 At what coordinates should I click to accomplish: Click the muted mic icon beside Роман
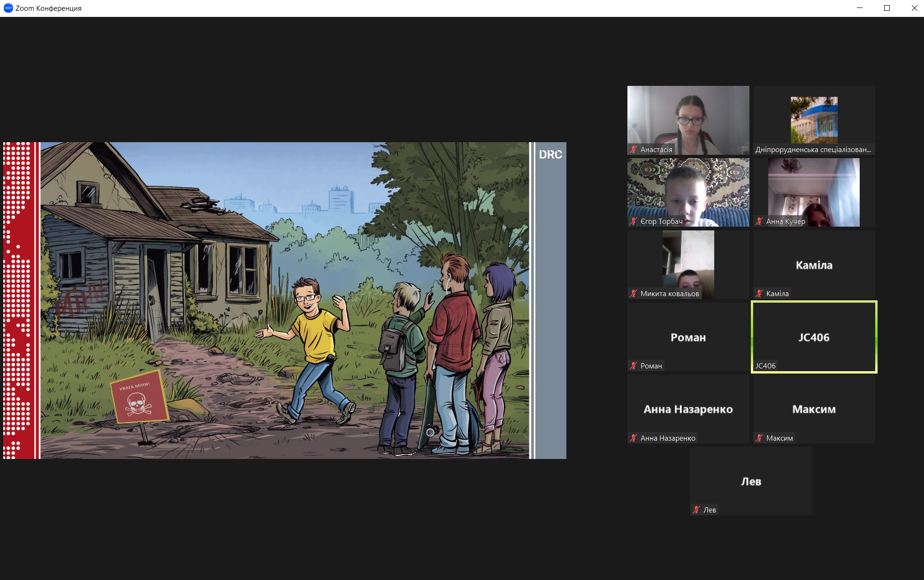coord(634,366)
